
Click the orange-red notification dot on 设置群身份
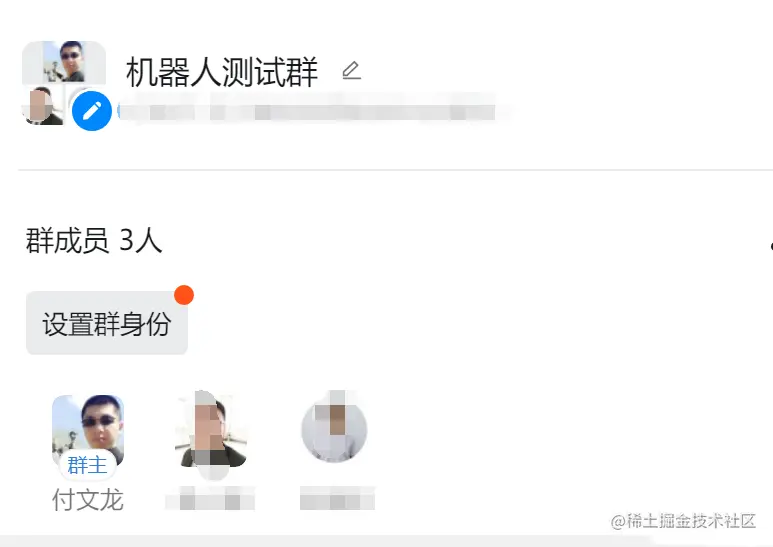[x=184, y=295]
